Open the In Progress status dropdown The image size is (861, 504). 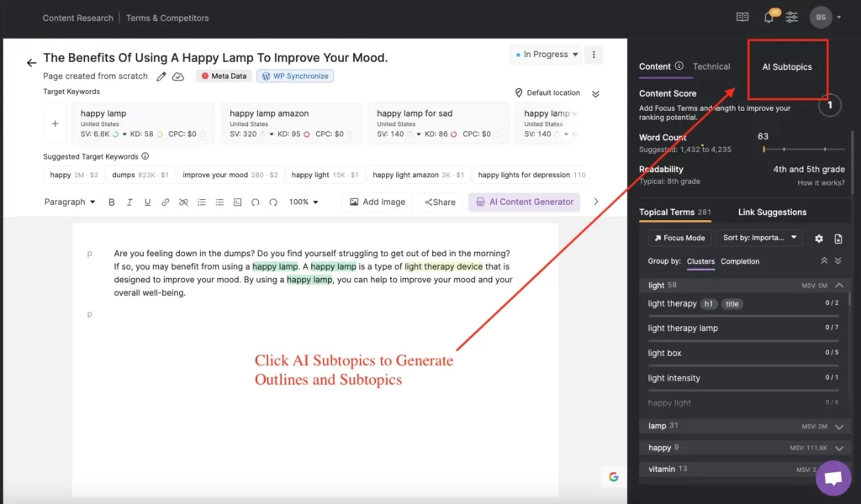coord(546,55)
